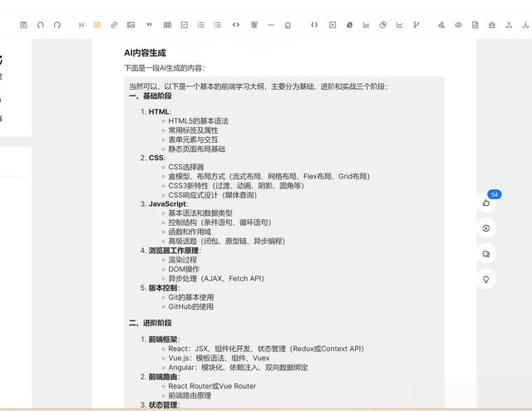The height and width of the screenshot is (411, 532).
Task: Click the floating lightbulb button
Action: coord(485,279)
